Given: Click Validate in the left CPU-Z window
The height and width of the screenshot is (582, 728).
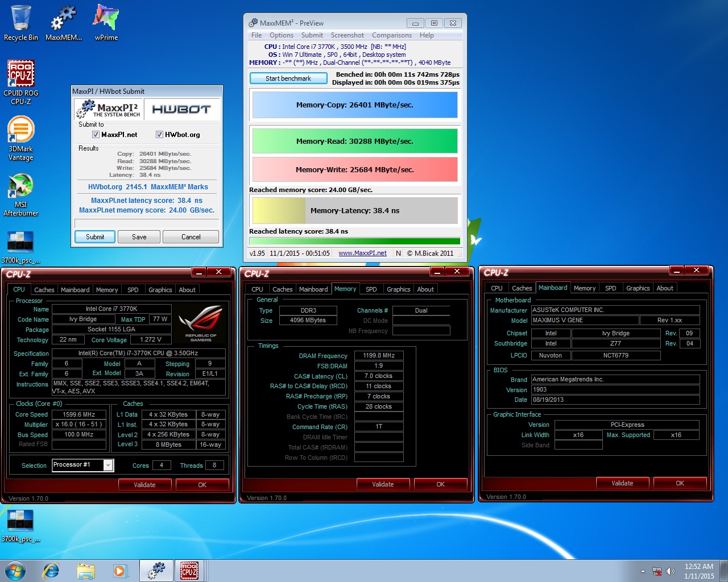Looking at the screenshot, I should [x=144, y=485].
